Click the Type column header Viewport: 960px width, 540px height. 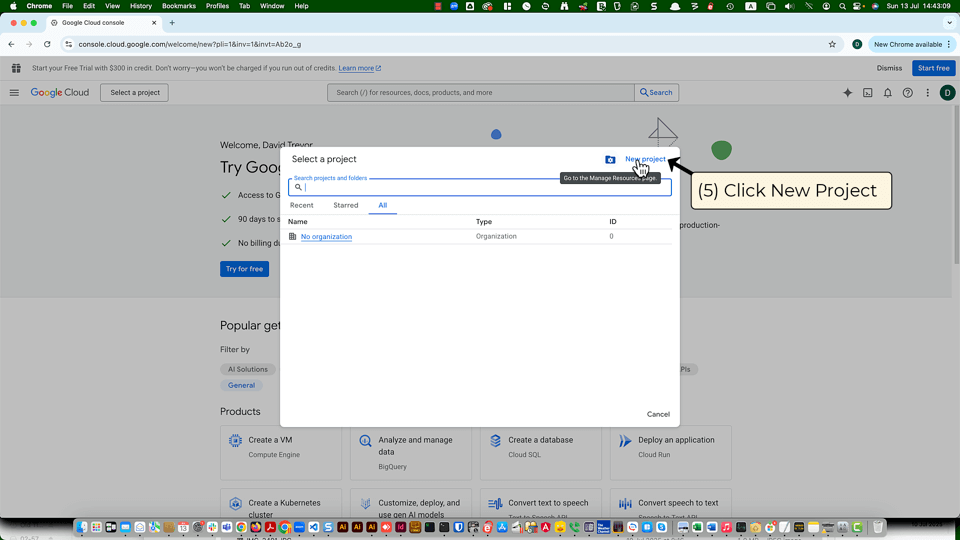[x=484, y=222]
